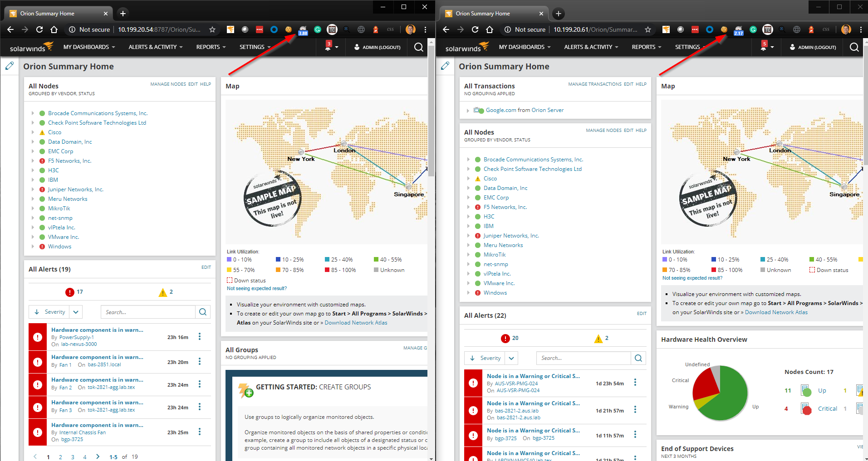Go back in the left browser window

tap(10, 29)
